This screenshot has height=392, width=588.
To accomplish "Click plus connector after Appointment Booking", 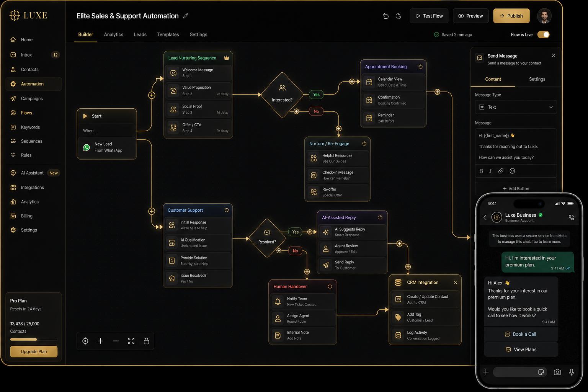I will click(x=437, y=92).
